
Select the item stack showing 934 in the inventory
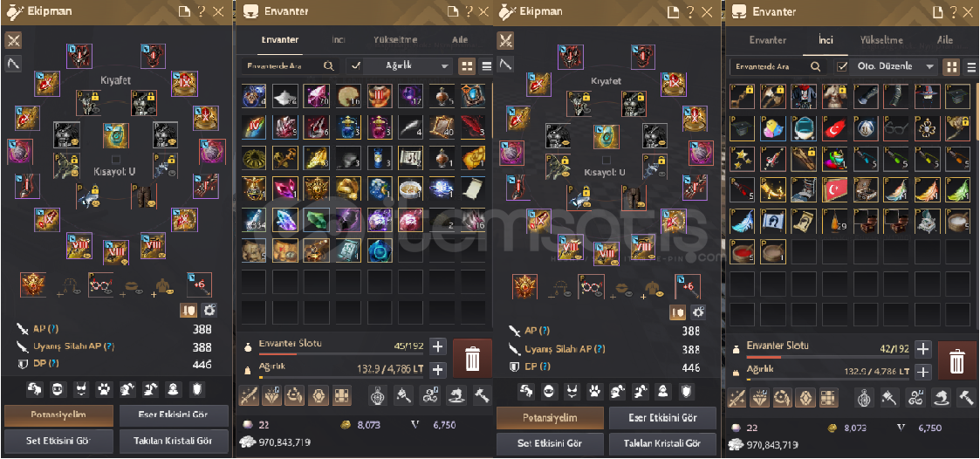click(x=254, y=220)
